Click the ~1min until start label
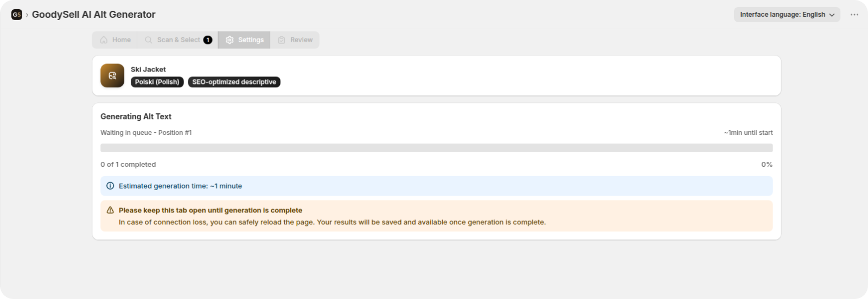 pyautogui.click(x=748, y=133)
